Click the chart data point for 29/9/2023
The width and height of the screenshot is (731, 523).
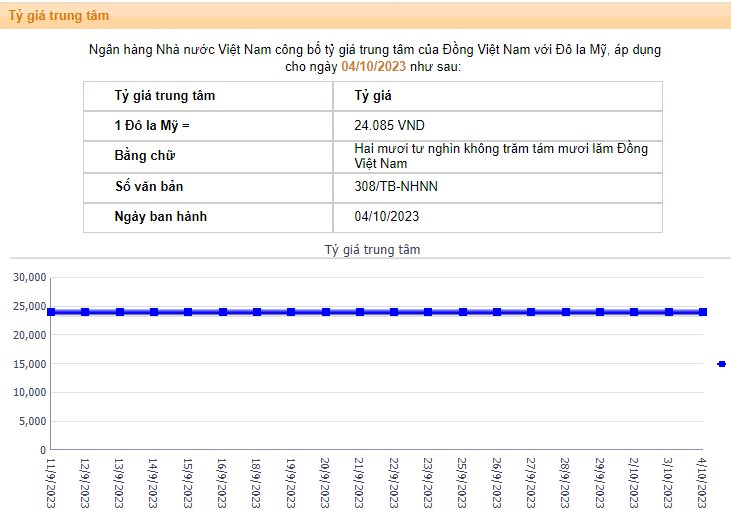tap(600, 312)
